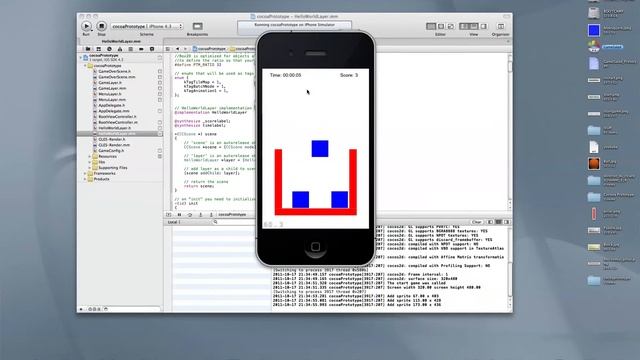The width and height of the screenshot is (640, 360).
Task: Run the cocoaPrototype project
Action: pos(86,26)
